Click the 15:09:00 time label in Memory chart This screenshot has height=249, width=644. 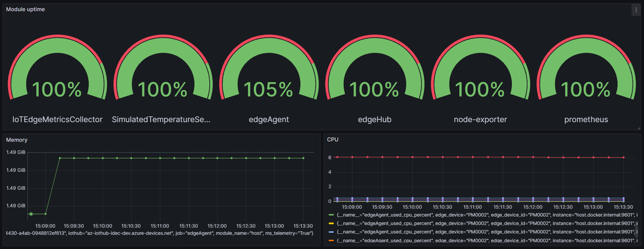pyautogui.click(x=45, y=226)
